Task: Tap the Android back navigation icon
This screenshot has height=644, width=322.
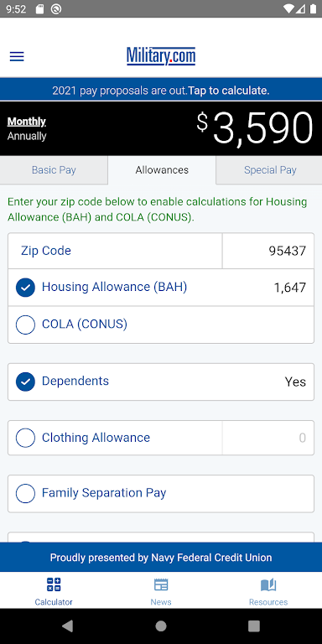Action: pyautogui.click(x=67, y=626)
